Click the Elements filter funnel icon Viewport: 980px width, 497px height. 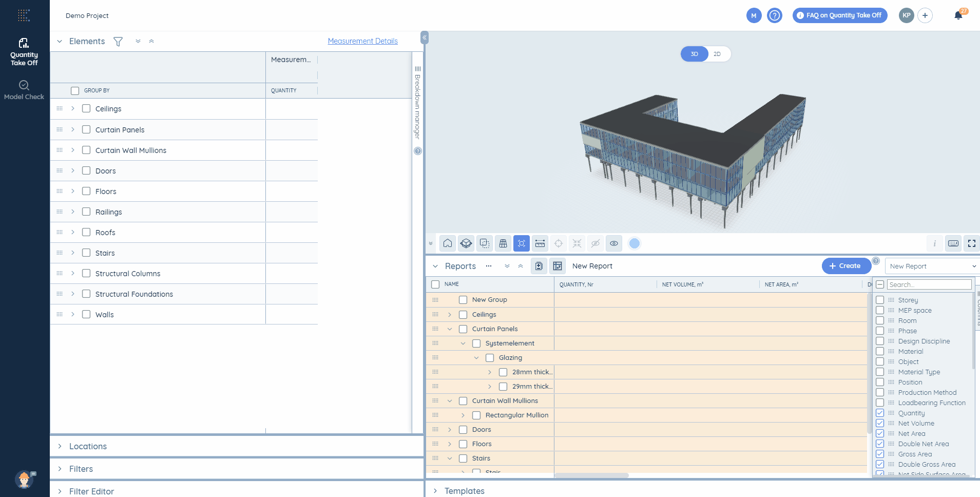point(118,42)
